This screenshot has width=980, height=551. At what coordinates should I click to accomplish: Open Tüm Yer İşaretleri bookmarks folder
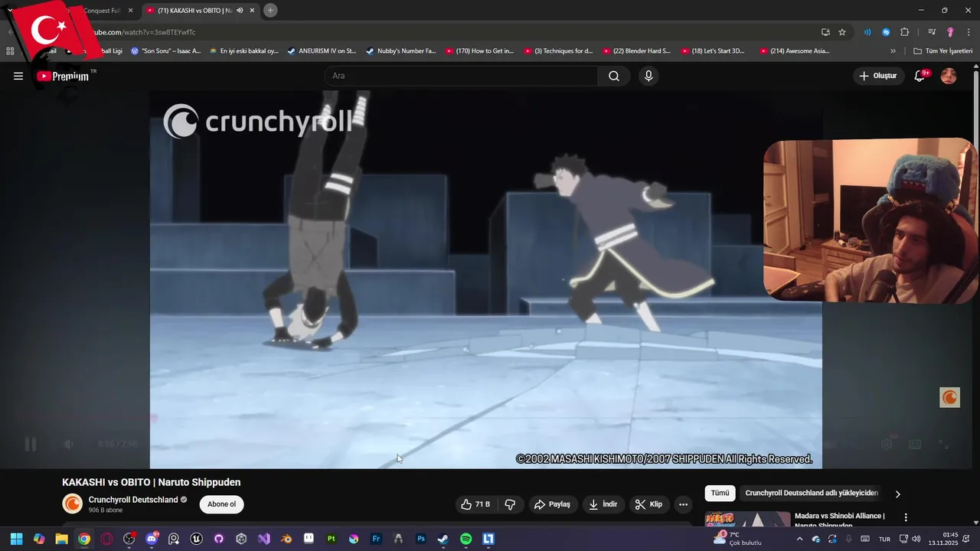pyautogui.click(x=942, y=51)
